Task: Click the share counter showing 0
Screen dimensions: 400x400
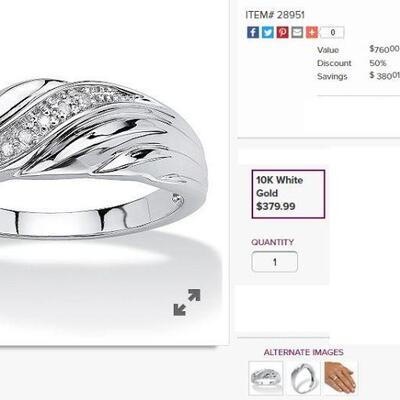Action: pos(333,32)
